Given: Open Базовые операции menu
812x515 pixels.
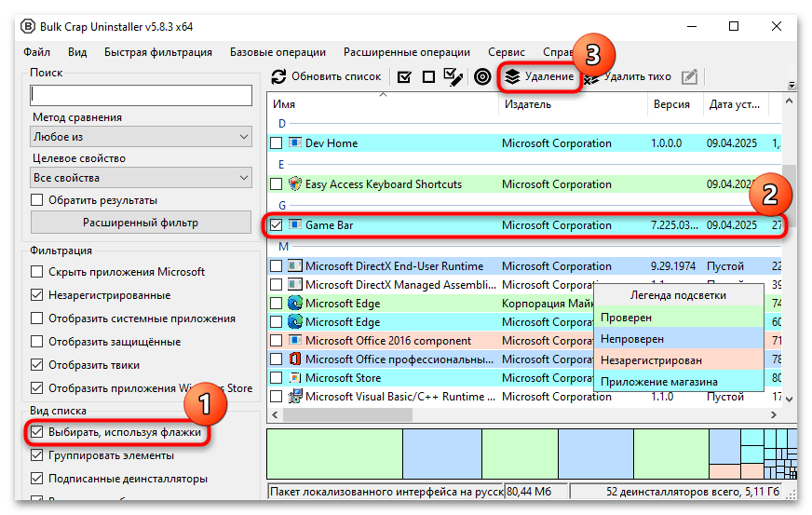Looking at the screenshot, I should click(277, 52).
